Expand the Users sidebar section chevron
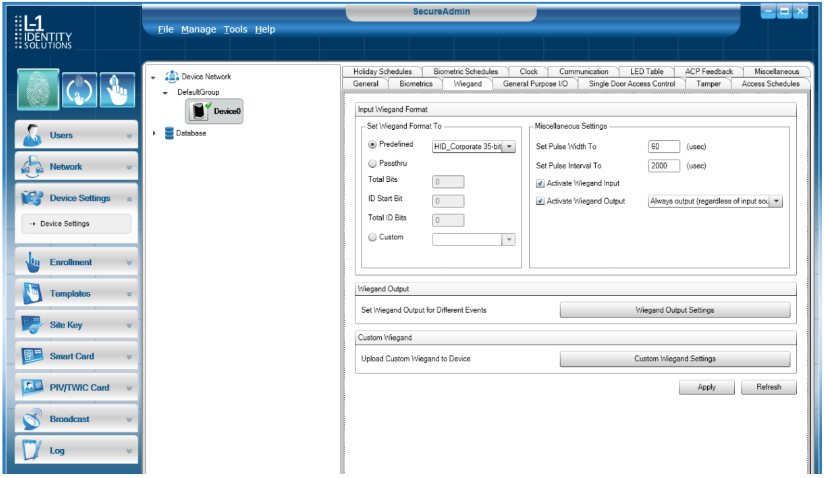The width and height of the screenshot is (824, 478). [129, 136]
